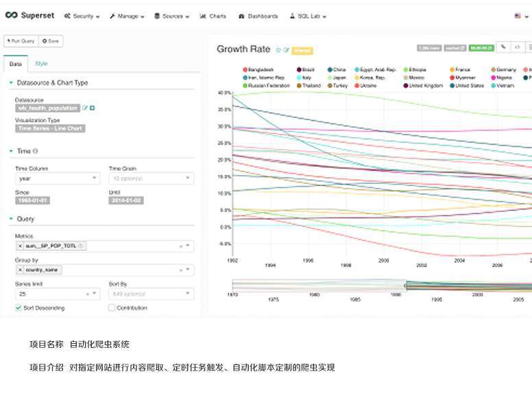Click the Since date value

point(33,200)
